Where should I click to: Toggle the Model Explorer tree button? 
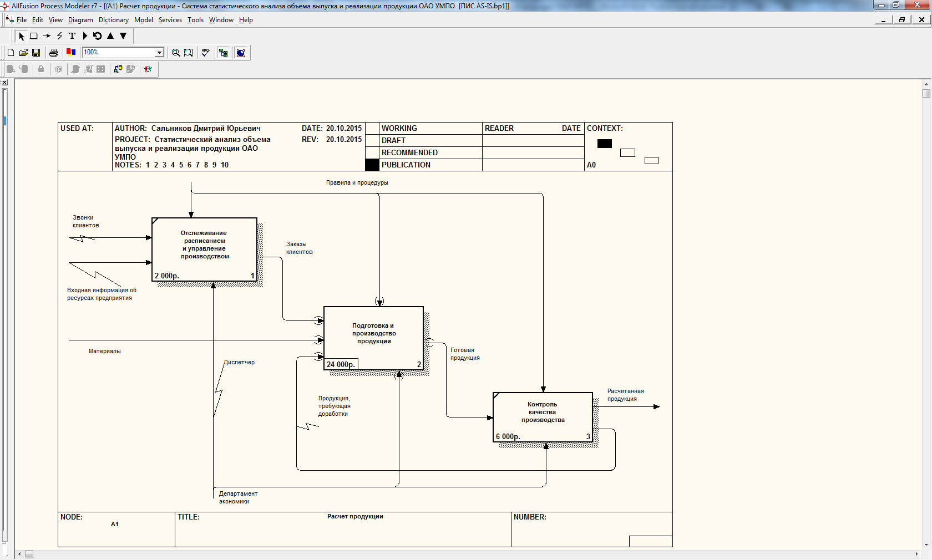coord(224,53)
